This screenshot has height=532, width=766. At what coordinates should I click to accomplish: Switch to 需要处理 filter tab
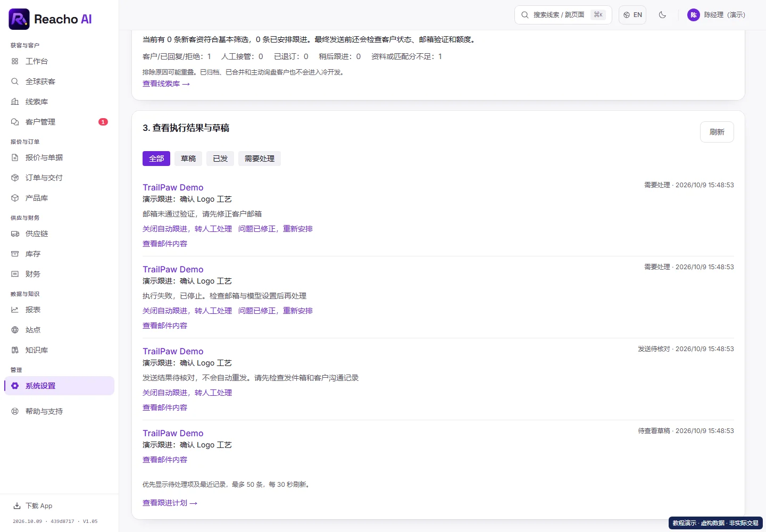tap(260, 159)
